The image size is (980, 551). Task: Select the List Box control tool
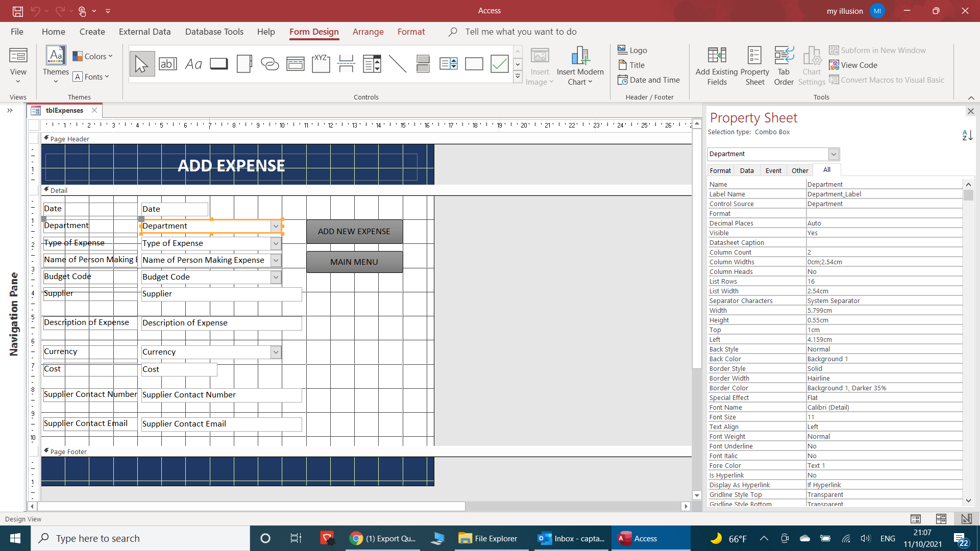pyautogui.click(x=449, y=64)
